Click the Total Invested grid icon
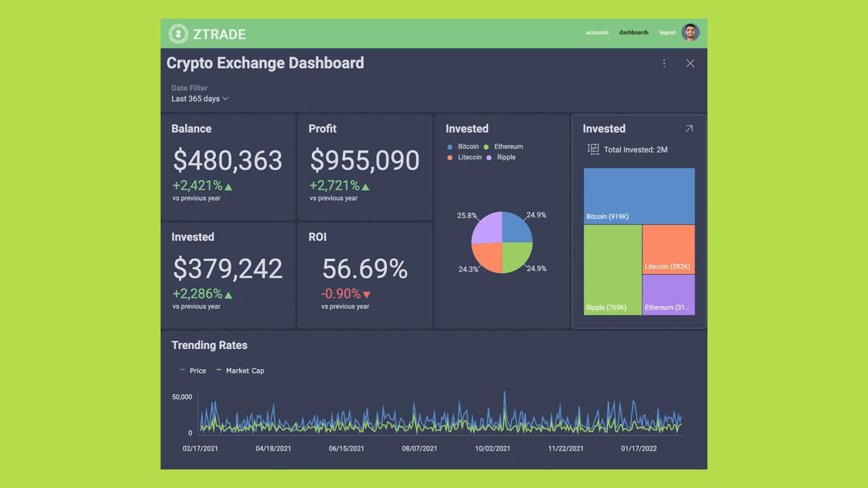Screen dimensions: 868x488 tap(593, 149)
